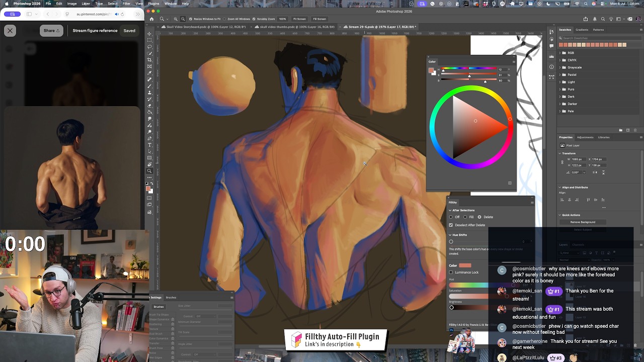644x362 pixels.
Task: Open the Plugins menu
Action: click(x=153, y=4)
